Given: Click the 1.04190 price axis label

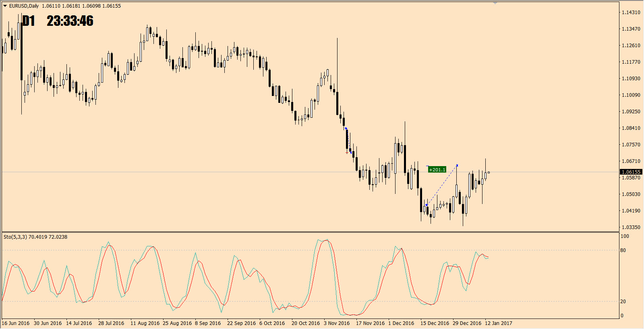Looking at the screenshot, I should pyautogui.click(x=631, y=211).
